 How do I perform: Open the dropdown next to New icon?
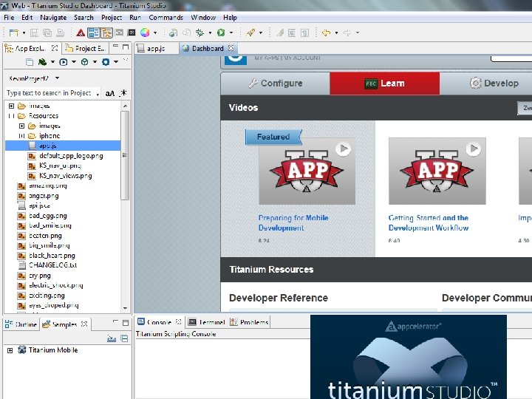click(x=24, y=33)
